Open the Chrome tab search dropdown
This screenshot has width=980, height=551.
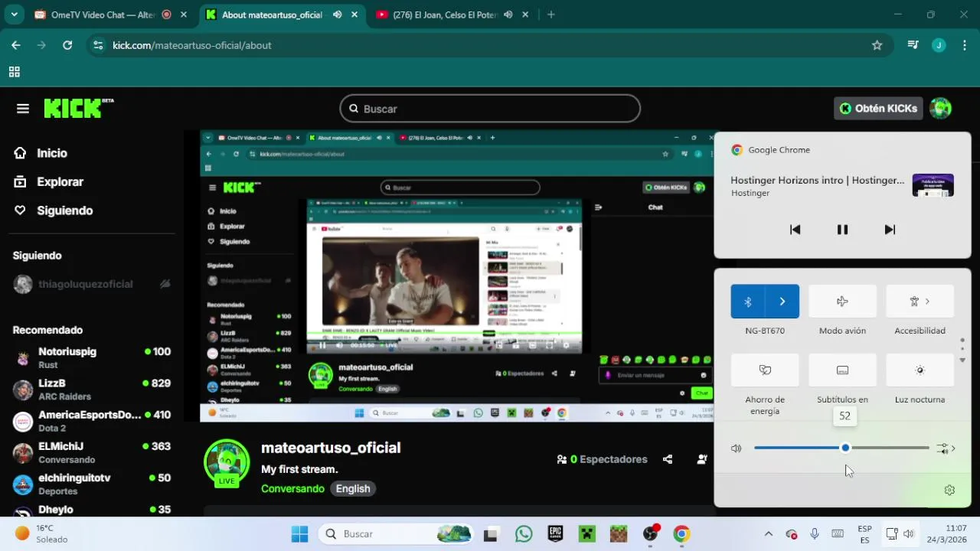point(15,15)
